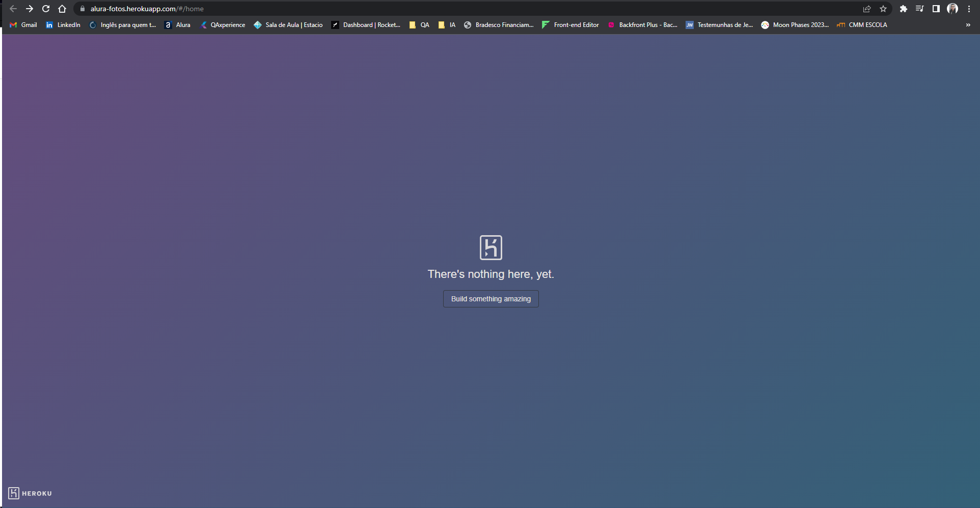Bookmark this tab with the star icon

point(883,9)
